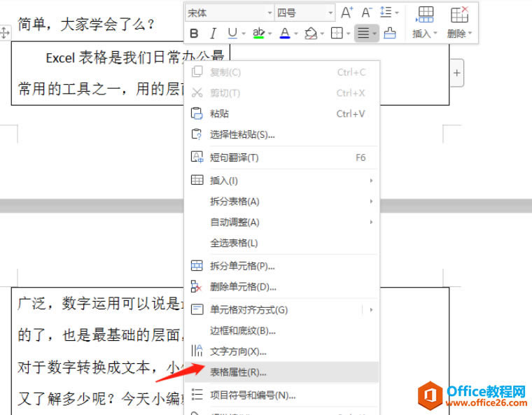Toggle italic formatting in mini toolbar
The height and width of the screenshot is (415, 532).
[x=213, y=34]
